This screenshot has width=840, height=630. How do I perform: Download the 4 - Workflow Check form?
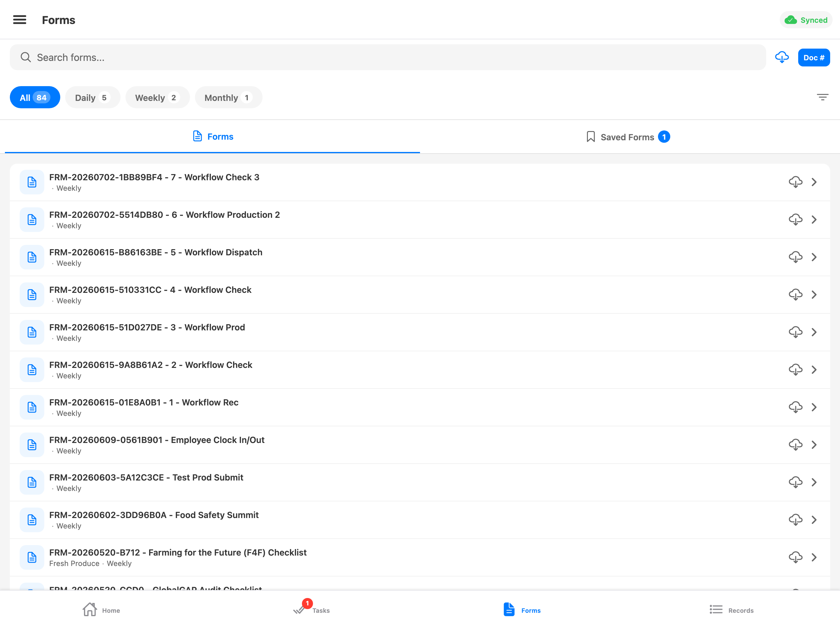pyautogui.click(x=795, y=295)
